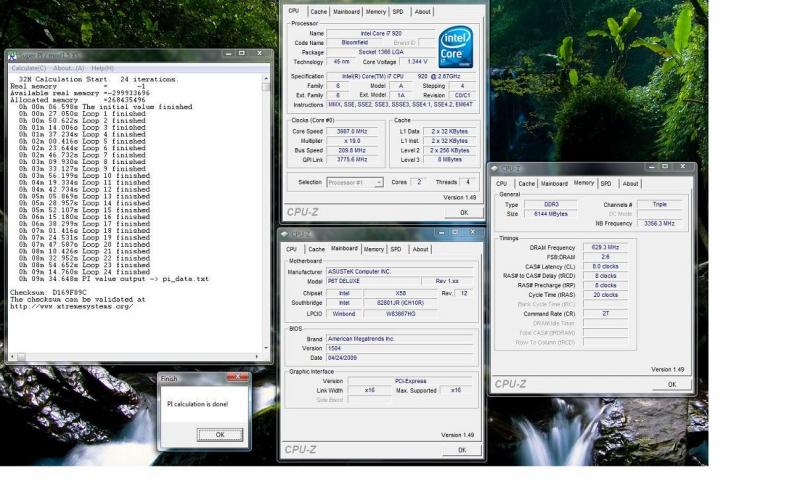800x500 pixels.
Task: Click the Core Voltage value 1.344 V
Action: [417, 62]
